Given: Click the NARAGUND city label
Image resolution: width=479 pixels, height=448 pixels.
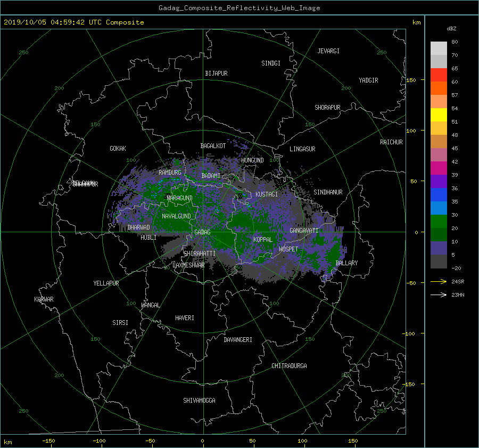Looking at the screenshot, I should click(x=180, y=198).
